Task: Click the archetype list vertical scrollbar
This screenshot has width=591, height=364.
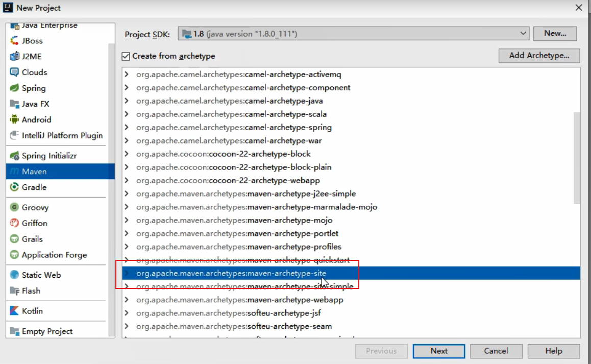Action: tap(577, 157)
